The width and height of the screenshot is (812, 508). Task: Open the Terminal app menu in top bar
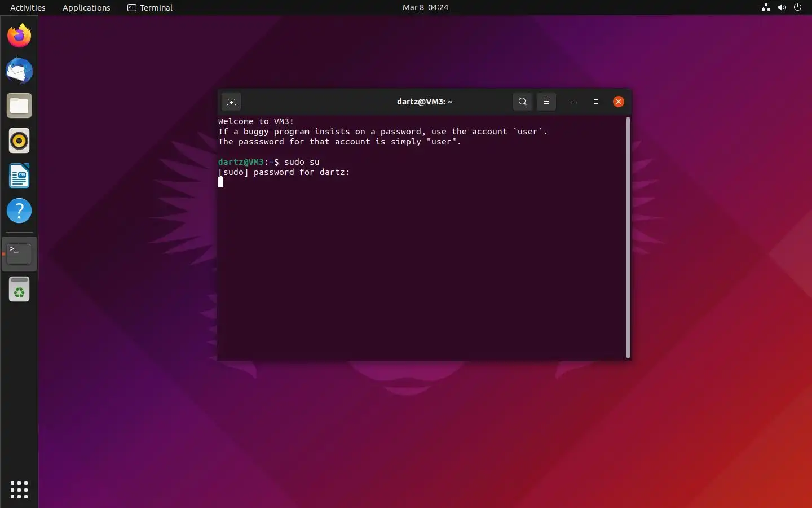150,7
